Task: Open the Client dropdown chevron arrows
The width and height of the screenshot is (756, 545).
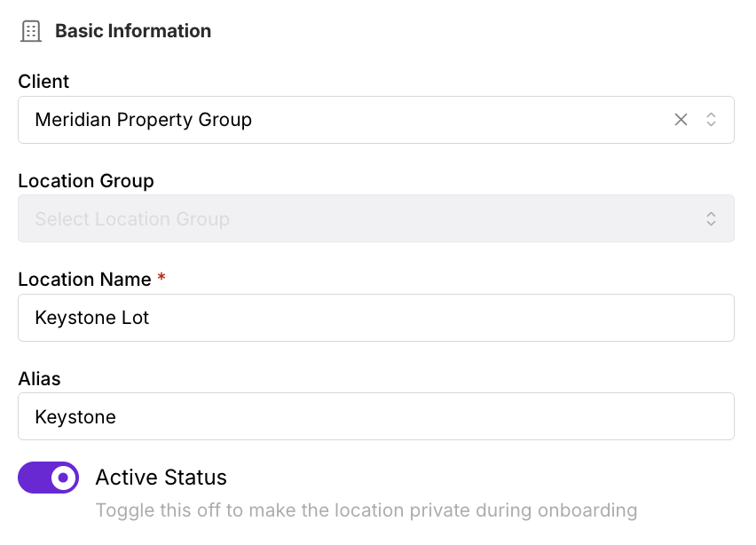Action: pyautogui.click(x=711, y=120)
